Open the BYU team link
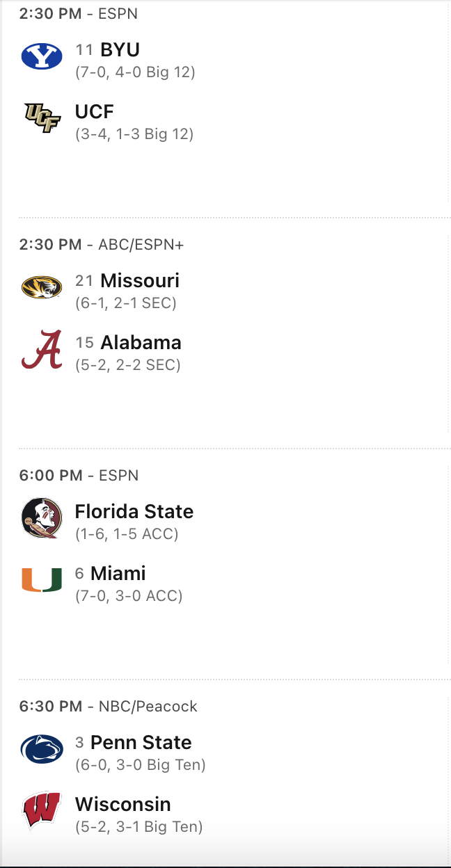 [120, 50]
